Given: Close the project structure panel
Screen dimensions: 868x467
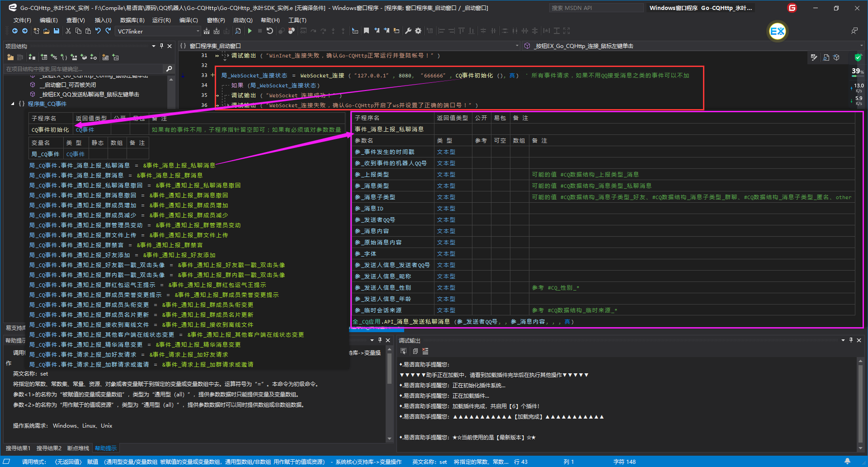Looking at the screenshot, I should [170, 46].
